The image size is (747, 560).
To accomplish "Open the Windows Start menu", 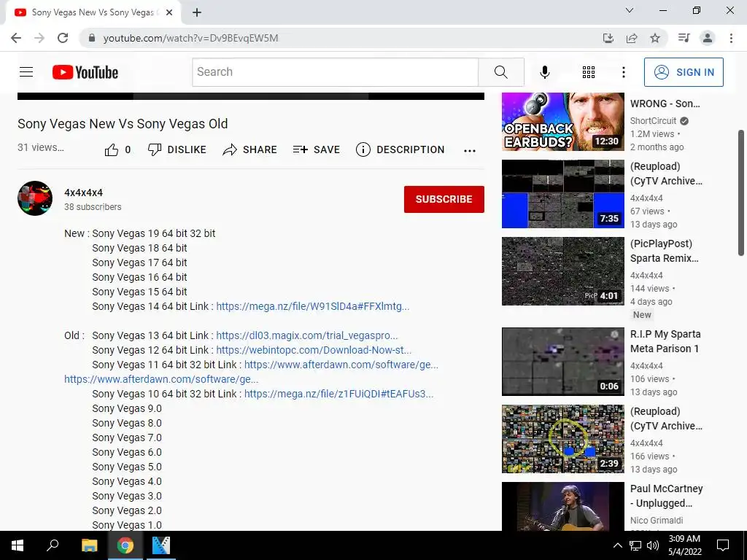I will coord(18,545).
